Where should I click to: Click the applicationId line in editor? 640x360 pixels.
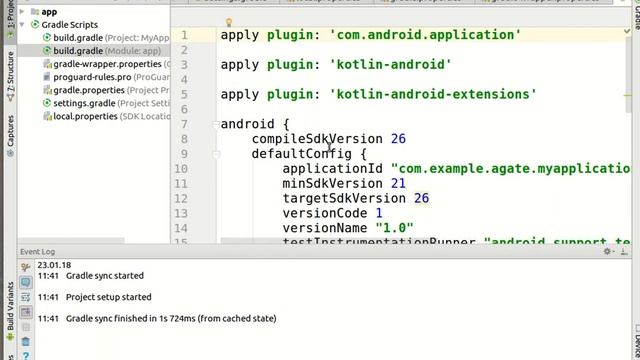[456, 169]
